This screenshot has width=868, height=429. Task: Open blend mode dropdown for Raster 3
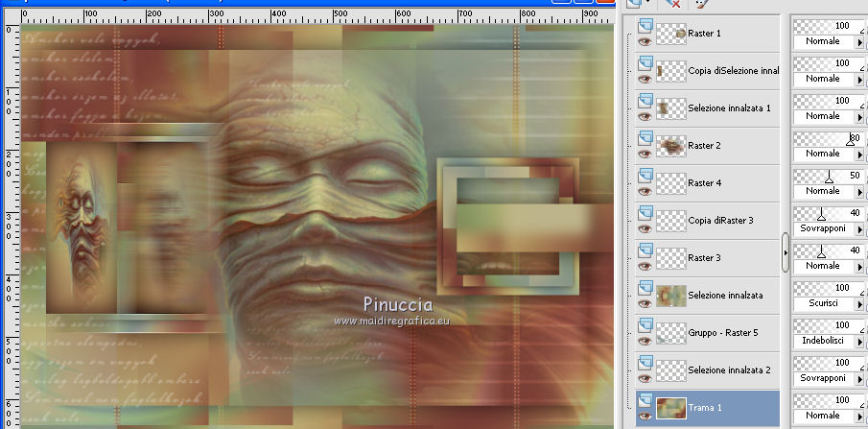click(x=859, y=267)
